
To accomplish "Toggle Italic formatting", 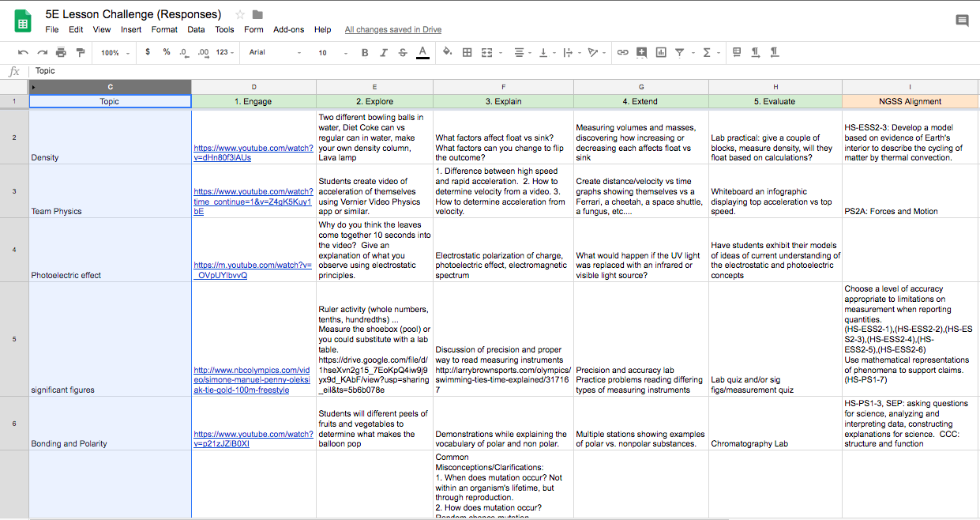I will tap(384, 53).
